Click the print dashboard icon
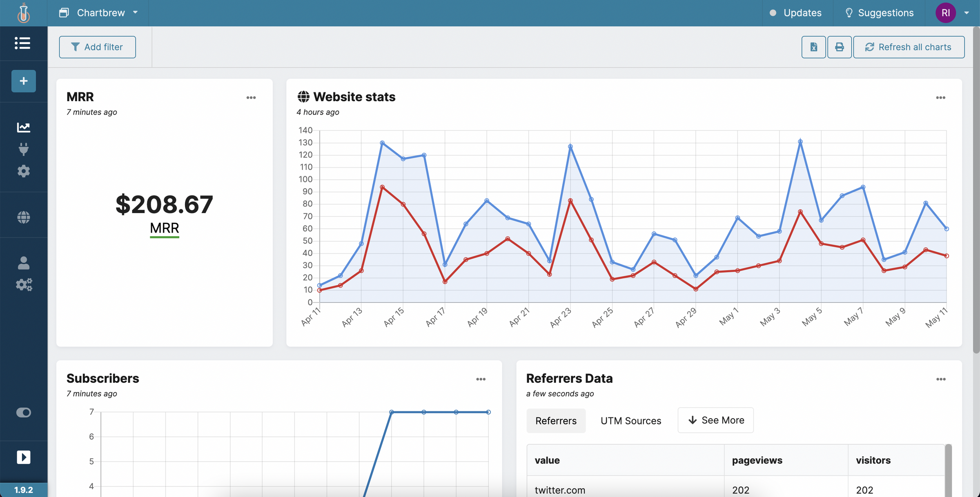980x497 pixels. (840, 47)
